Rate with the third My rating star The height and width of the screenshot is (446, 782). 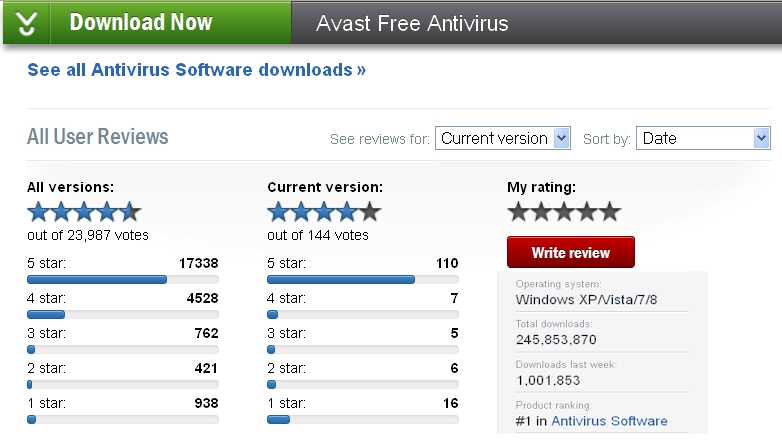pos(565,211)
